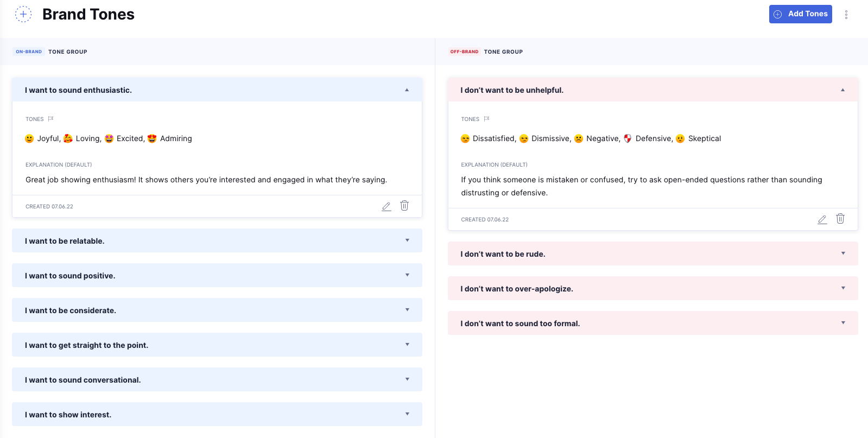This screenshot has height=438, width=868.
Task: Collapse the 'I don't want to be unhelpful' panel
Action: coord(842,90)
